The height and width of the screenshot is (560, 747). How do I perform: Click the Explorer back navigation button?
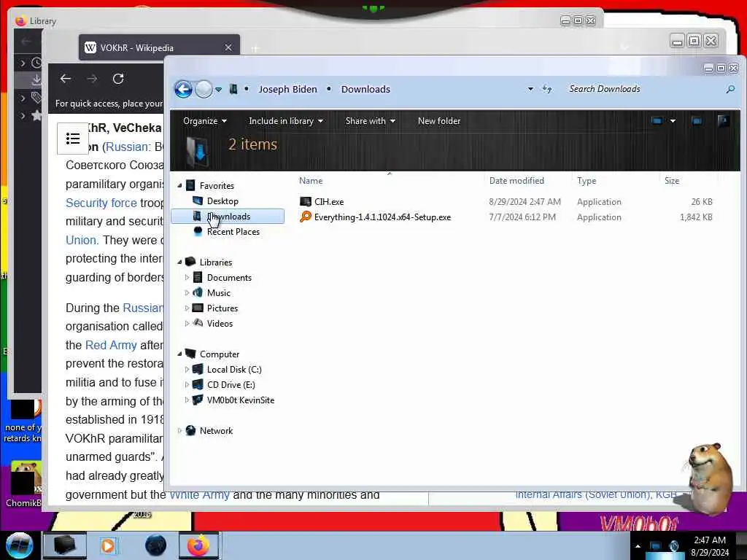coord(183,89)
